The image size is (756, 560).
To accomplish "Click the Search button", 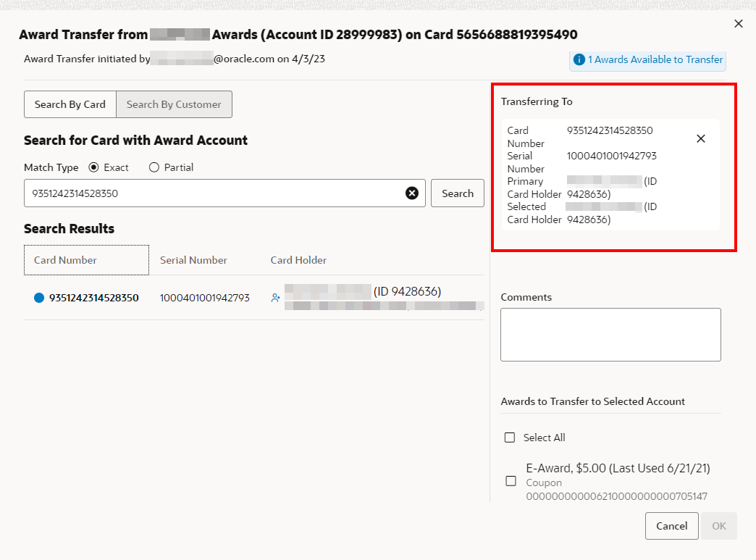I will click(x=458, y=193).
